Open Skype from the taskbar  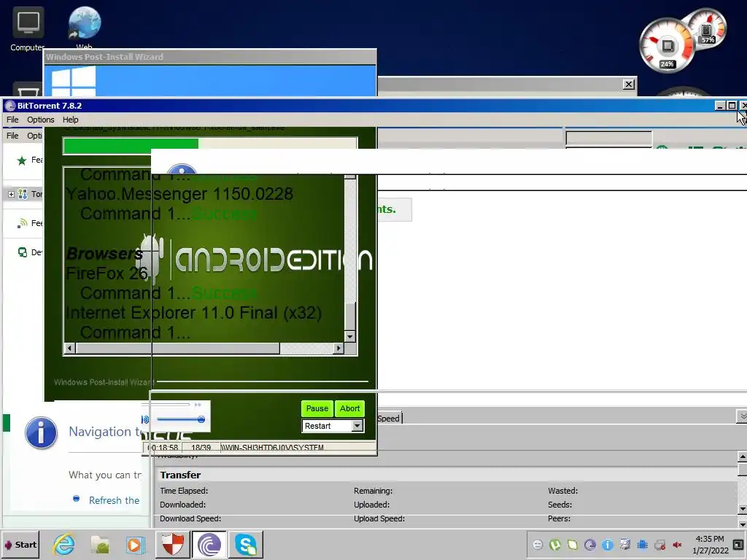(246, 544)
